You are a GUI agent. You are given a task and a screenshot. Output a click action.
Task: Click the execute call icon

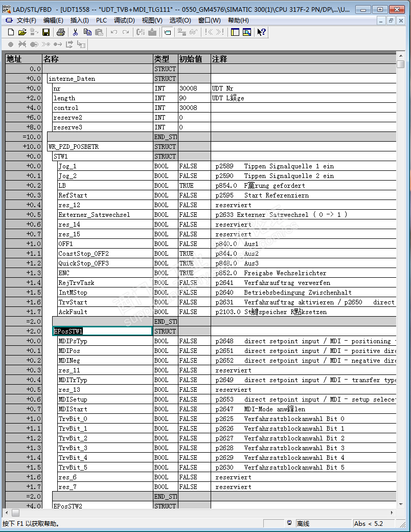pyautogui.click(x=70, y=45)
